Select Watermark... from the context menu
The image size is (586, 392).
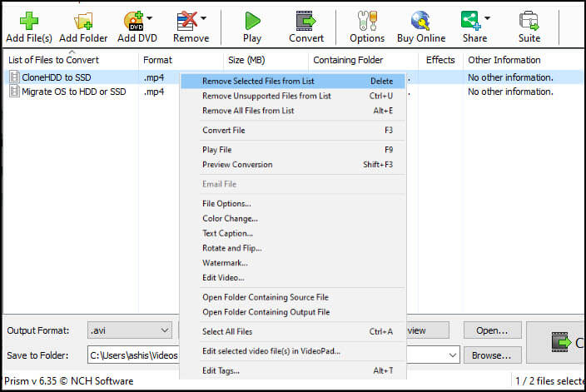pyautogui.click(x=225, y=263)
